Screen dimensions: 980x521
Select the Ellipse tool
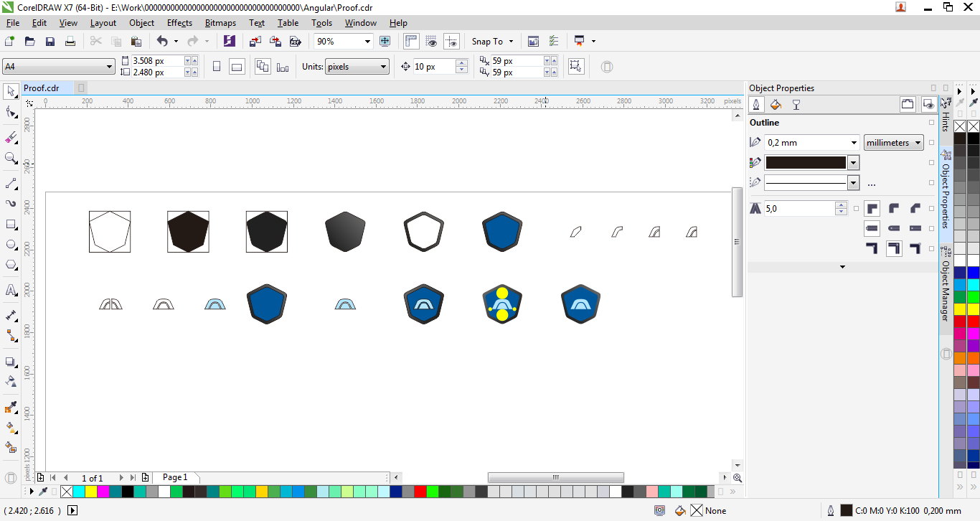(11, 245)
